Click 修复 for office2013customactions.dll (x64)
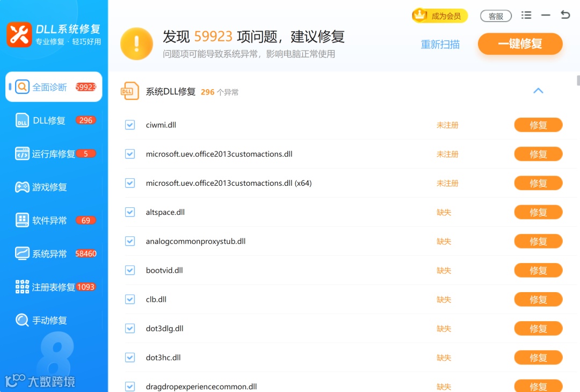 [x=538, y=183]
